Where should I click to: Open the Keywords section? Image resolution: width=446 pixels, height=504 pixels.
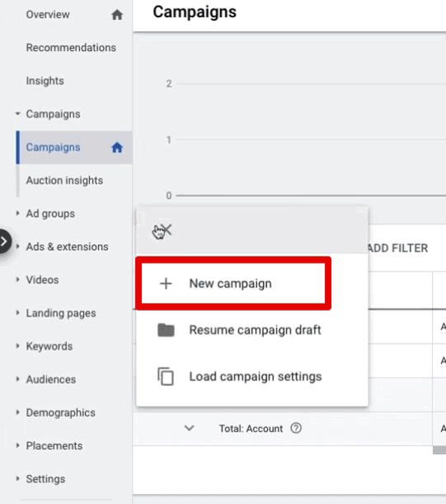coord(49,346)
